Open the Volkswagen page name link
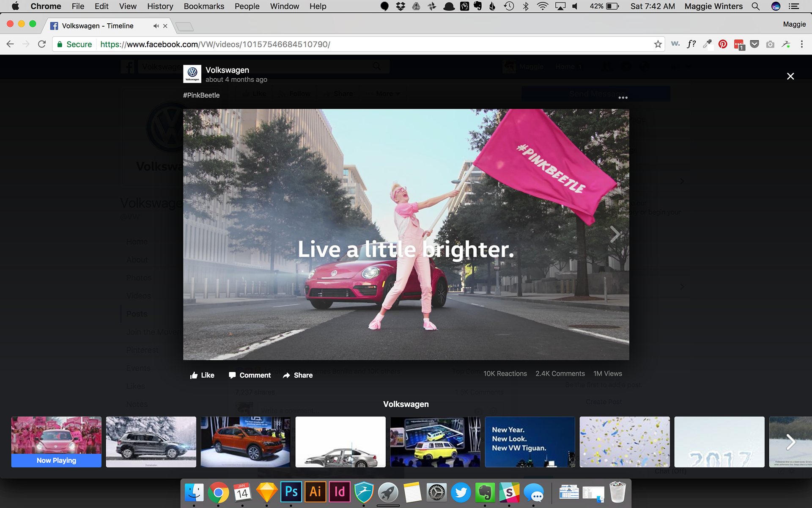The width and height of the screenshot is (812, 508). 227,70
